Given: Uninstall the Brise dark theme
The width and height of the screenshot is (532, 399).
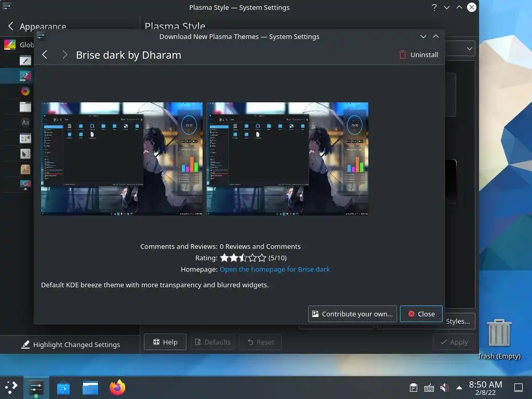Looking at the screenshot, I should [419, 55].
